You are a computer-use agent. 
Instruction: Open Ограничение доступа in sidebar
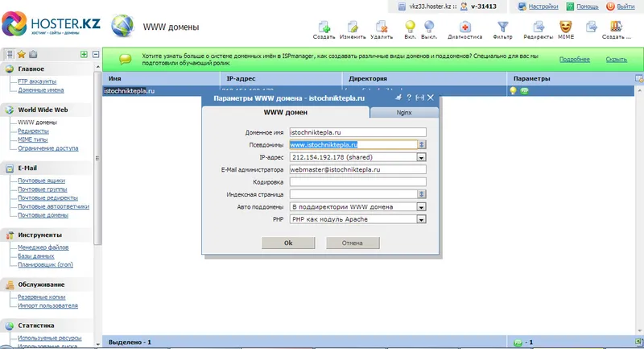coord(48,148)
